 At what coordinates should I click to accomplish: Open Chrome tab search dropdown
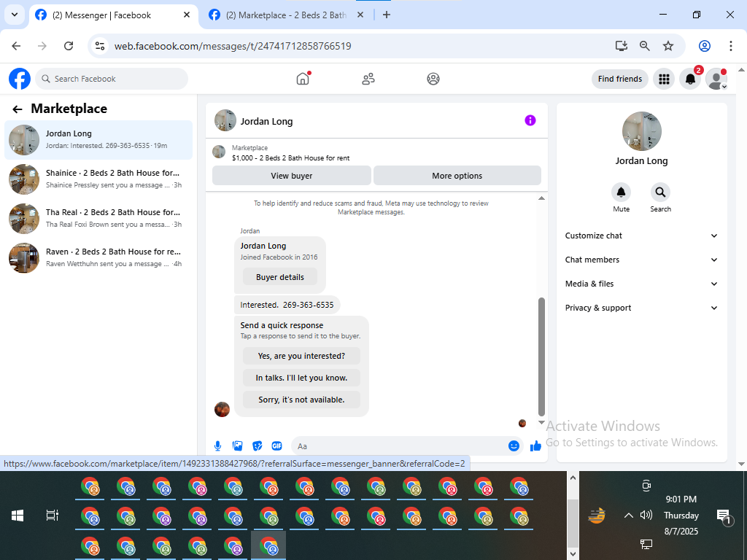(x=15, y=15)
